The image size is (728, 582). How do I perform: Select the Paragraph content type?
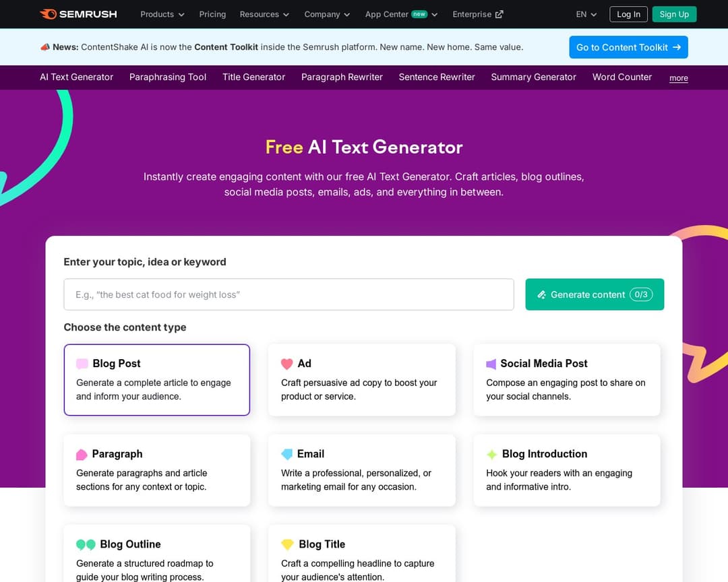pyautogui.click(x=156, y=470)
